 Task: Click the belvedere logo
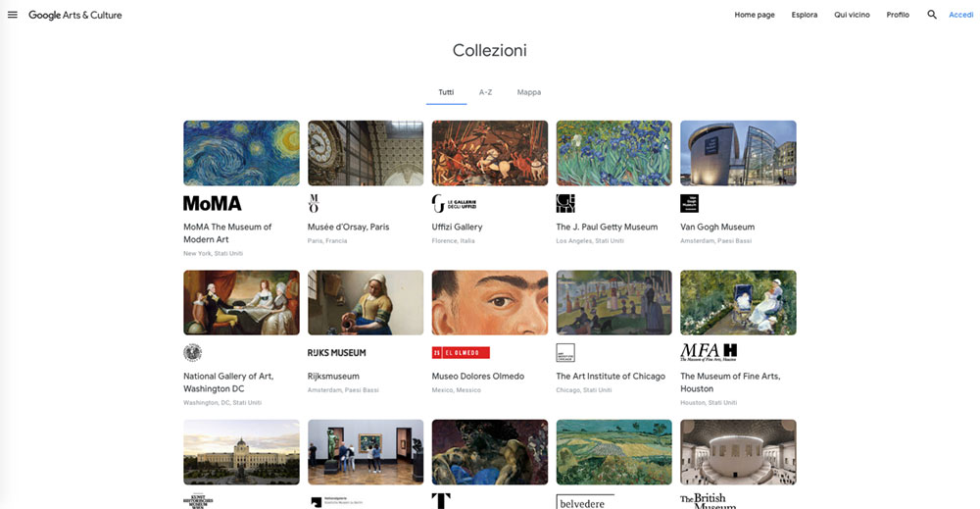[x=585, y=501]
